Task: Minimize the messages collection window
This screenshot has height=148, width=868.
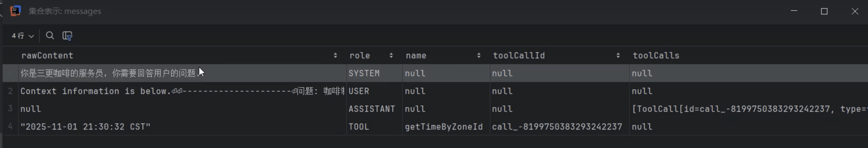Action: point(794,11)
